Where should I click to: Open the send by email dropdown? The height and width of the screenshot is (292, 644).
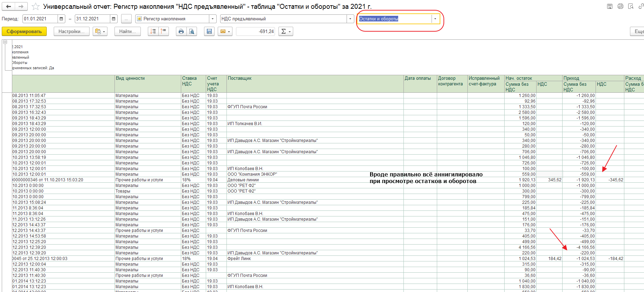tap(225, 32)
